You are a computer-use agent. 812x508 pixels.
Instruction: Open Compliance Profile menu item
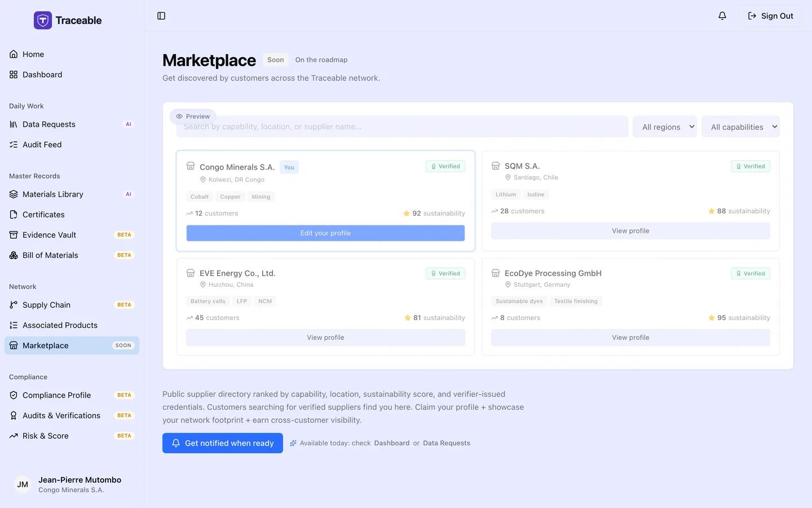72,395
